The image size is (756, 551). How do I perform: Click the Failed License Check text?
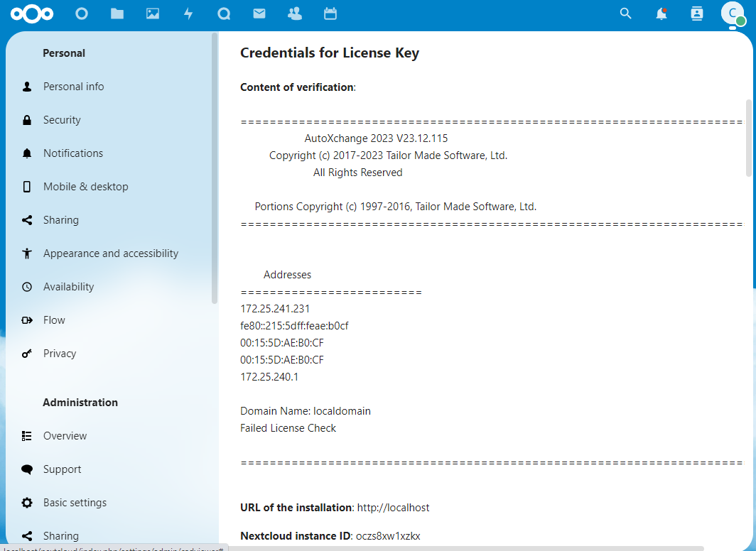point(288,428)
